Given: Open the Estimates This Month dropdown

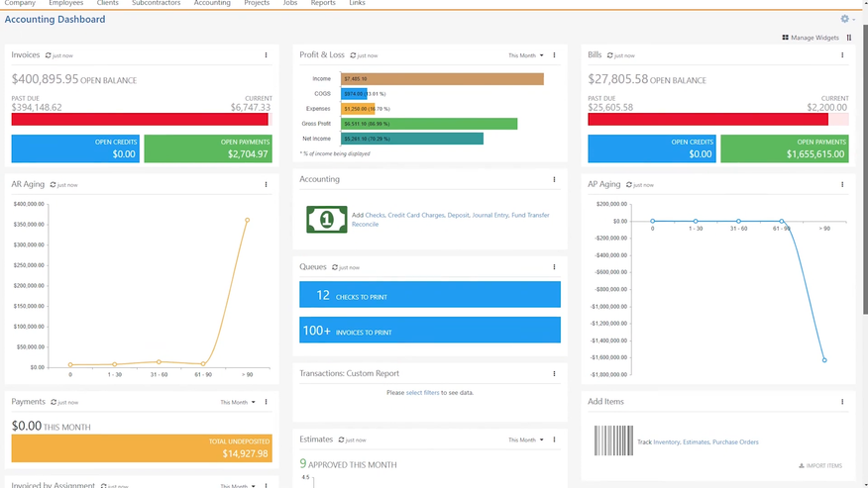Looking at the screenshot, I should tap(526, 439).
